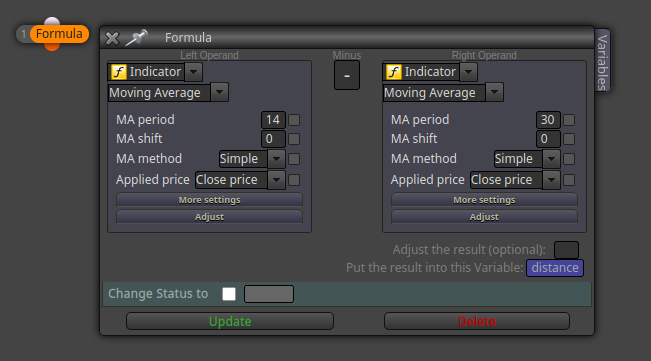Click the green Update button
Screen dimensions: 651x361
(x=230, y=321)
